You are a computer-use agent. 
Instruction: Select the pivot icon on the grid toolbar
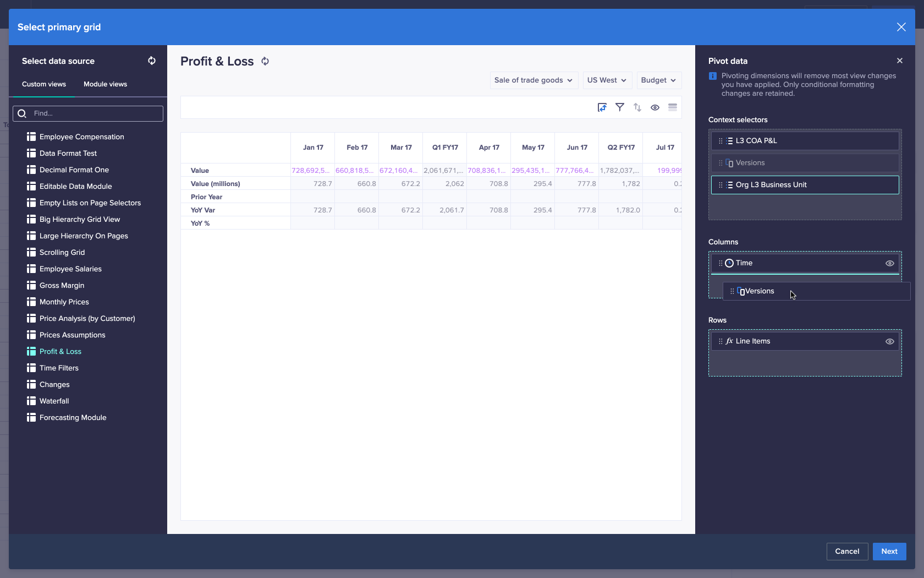pyautogui.click(x=602, y=107)
